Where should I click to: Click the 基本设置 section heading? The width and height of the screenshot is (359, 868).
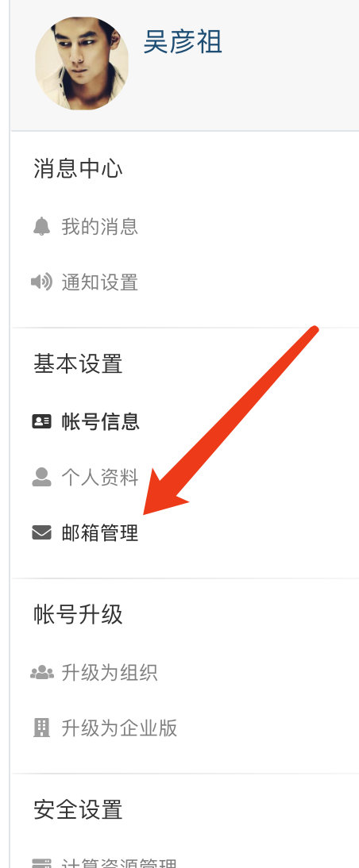tap(78, 364)
